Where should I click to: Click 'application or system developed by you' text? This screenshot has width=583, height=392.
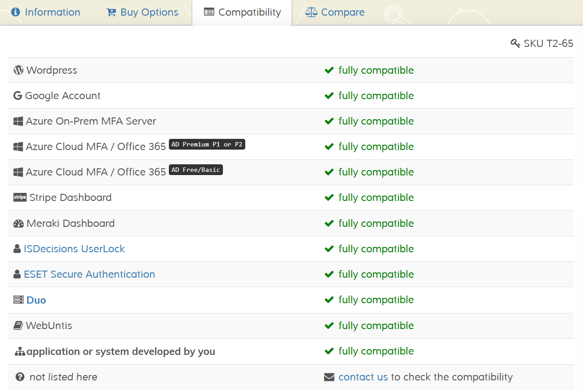point(121,351)
